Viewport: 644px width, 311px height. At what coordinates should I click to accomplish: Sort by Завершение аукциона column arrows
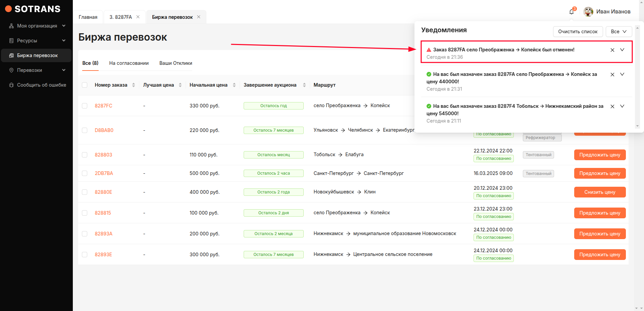(x=304, y=85)
